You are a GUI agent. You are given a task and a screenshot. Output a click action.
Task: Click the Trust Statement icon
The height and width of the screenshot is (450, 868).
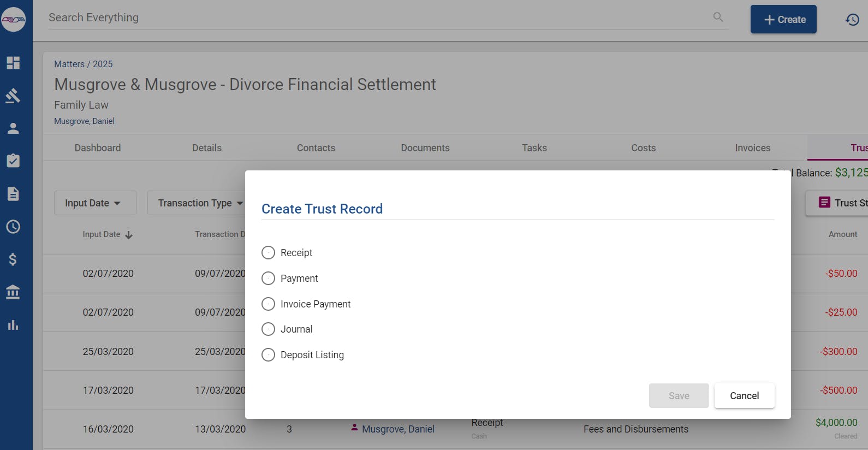[x=824, y=203]
